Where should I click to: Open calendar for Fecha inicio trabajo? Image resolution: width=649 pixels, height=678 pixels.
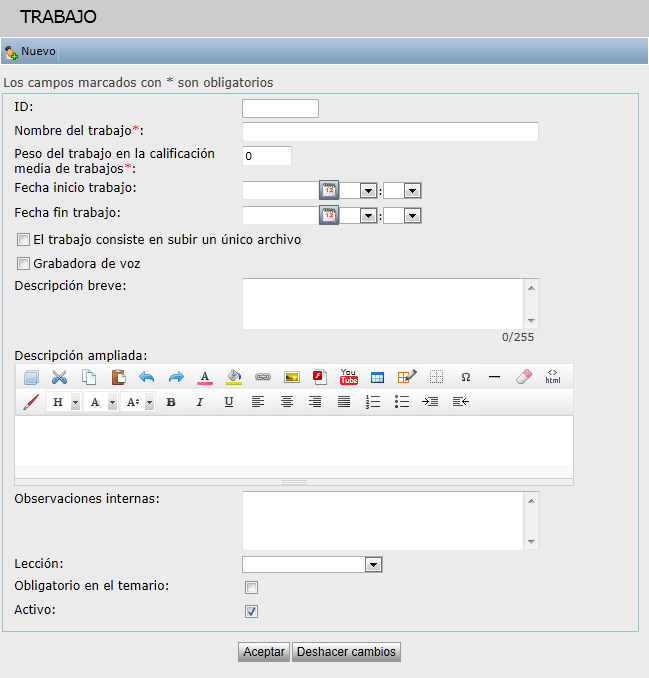(329, 190)
